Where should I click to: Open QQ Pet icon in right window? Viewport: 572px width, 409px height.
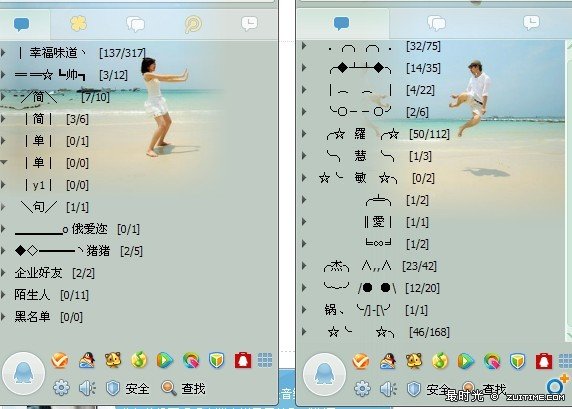pos(414,361)
